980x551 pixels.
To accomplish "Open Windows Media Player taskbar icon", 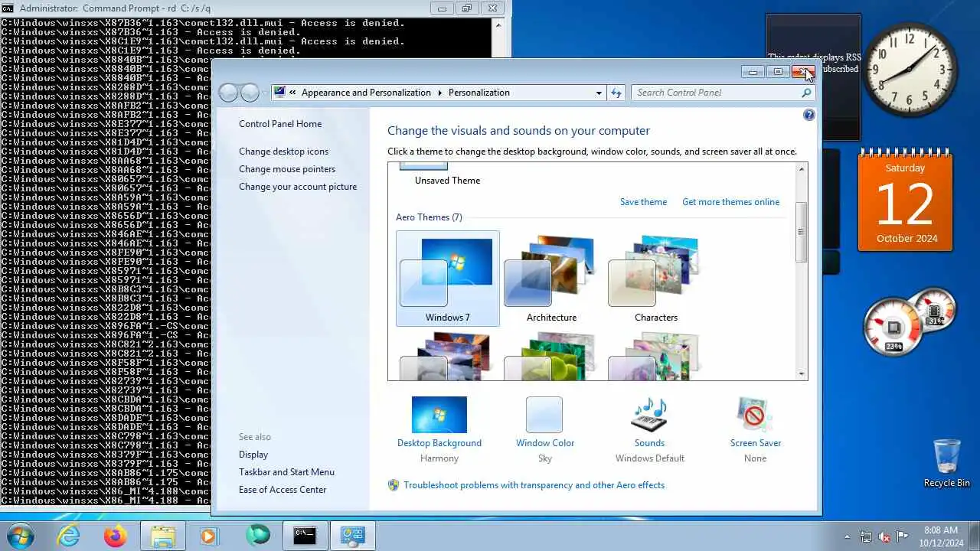I will click(209, 536).
